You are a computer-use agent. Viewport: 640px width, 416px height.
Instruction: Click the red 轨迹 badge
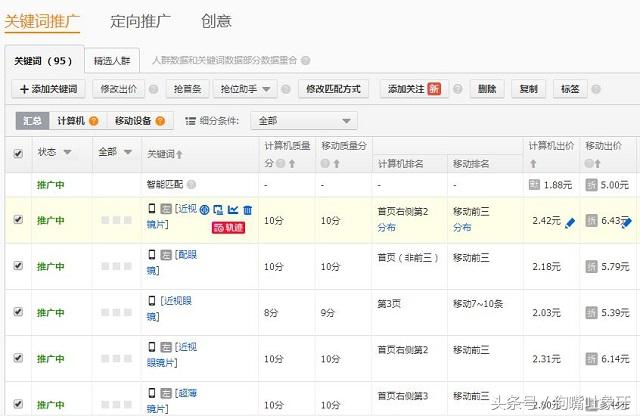coord(228,227)
